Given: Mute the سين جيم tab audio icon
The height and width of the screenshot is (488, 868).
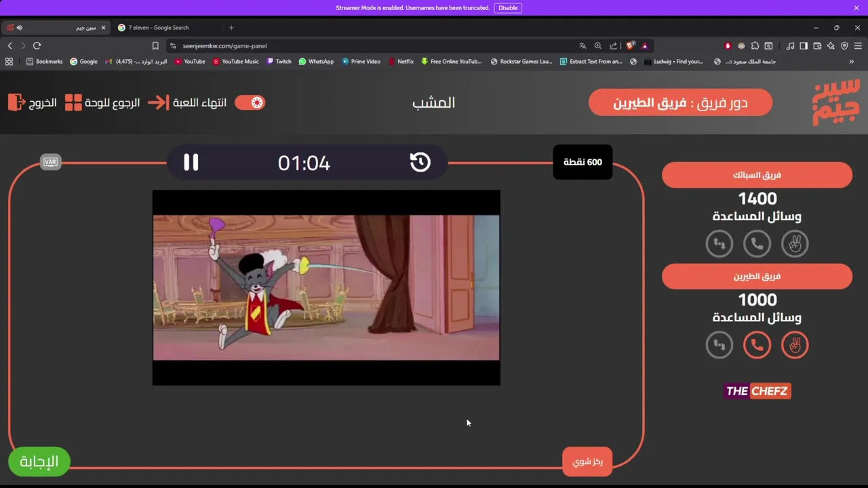Looking at the screenshot, I should (x=19, y=28).
